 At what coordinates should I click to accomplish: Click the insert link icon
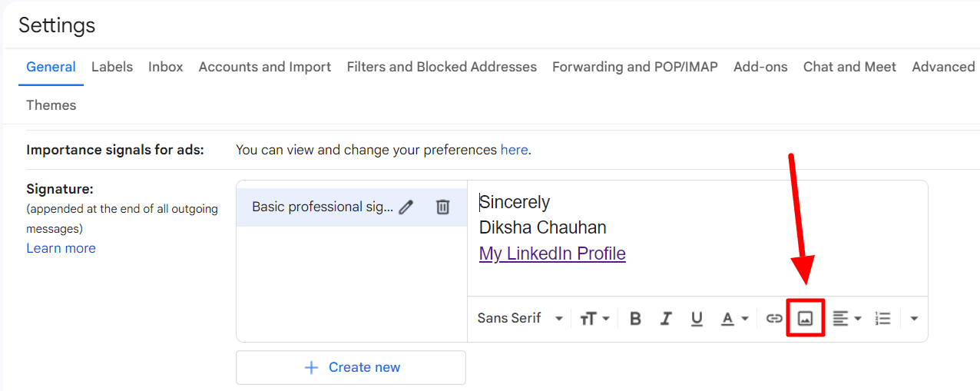pyautogui.click(x=774, y=318)
